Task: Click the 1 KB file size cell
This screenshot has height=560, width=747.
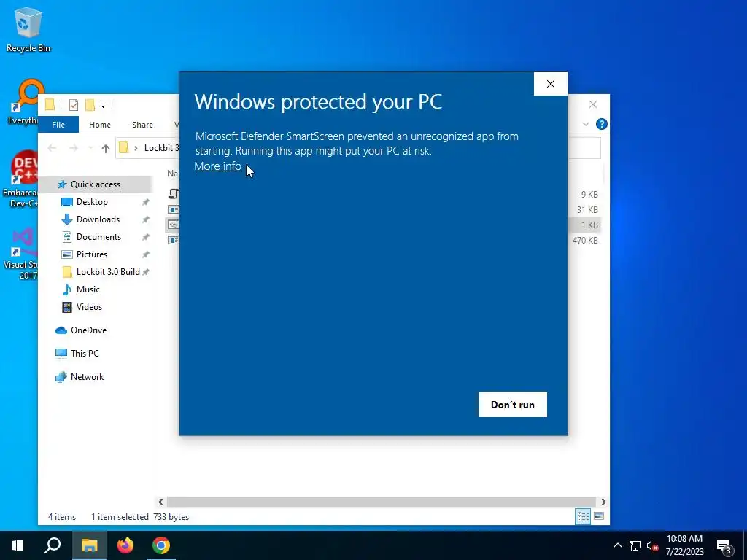Action: pos(589,225)
